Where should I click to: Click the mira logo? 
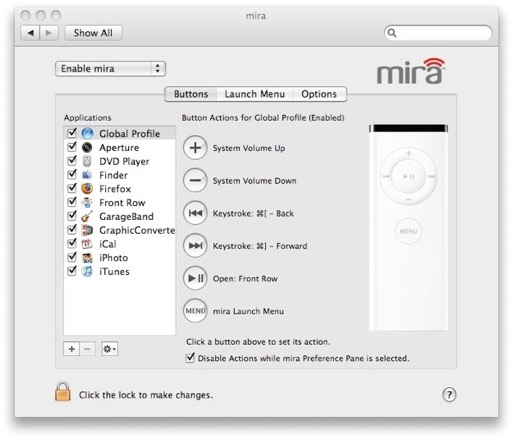coord(411,71)
